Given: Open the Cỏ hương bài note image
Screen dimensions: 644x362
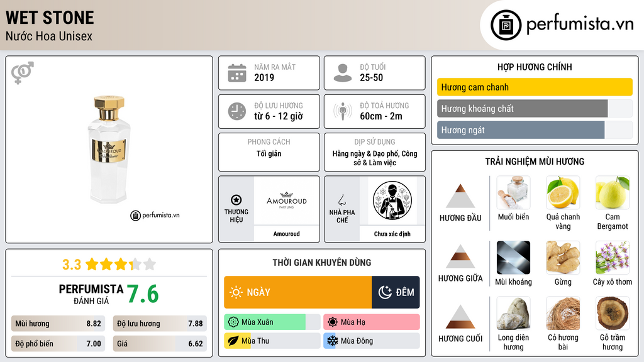Looking at the screenshot, I should click(563, 314).
